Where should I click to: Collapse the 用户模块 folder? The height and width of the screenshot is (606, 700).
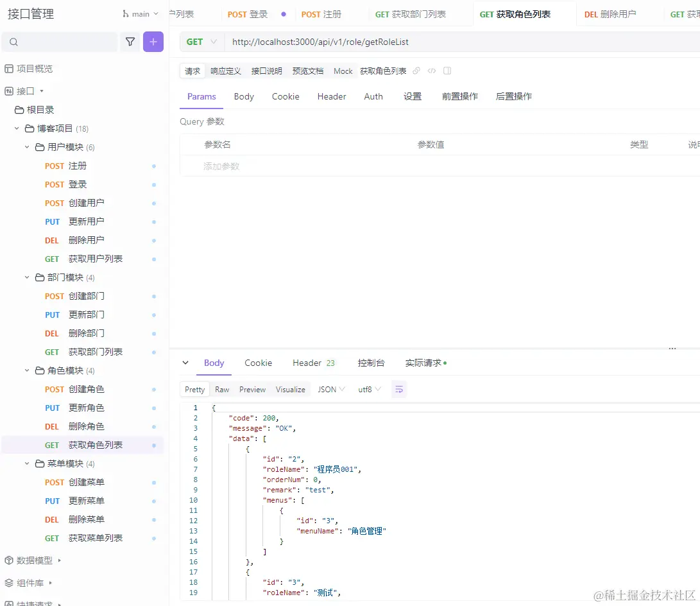coord(27,147)
